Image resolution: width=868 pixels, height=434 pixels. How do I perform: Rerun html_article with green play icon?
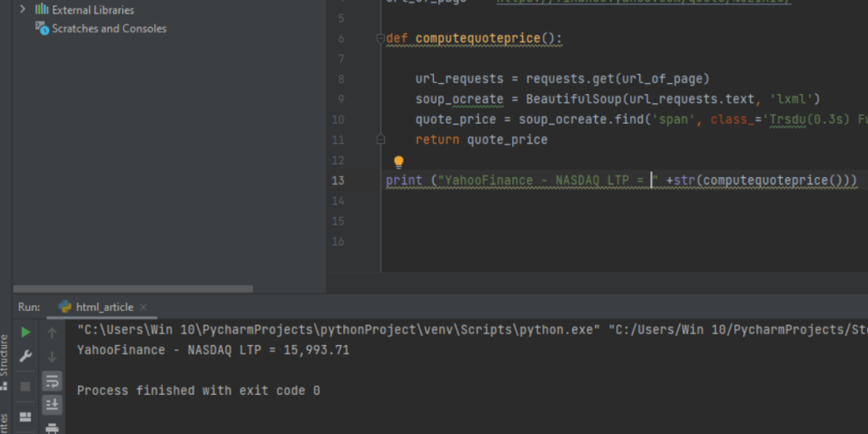pyautogui.click(x=25, y=332)
